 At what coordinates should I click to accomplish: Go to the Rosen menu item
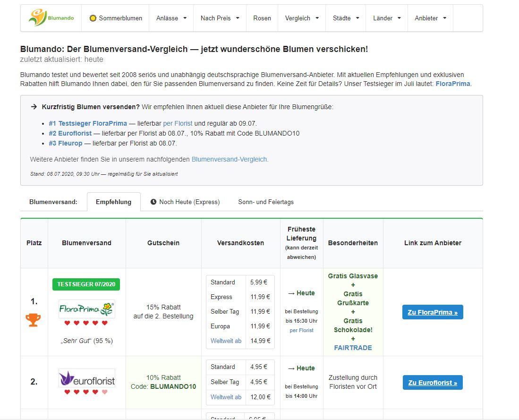click(262, 18)
